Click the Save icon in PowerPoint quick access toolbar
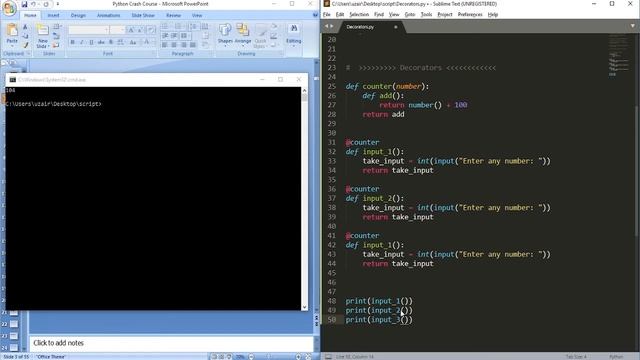Viewport: 640px width, 360px height. click(x=24, y=4)
